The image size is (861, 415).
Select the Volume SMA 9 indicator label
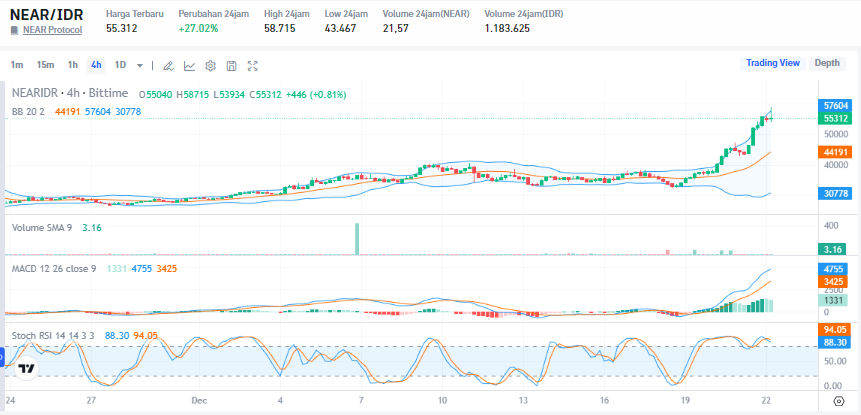[x=42, y=227]
